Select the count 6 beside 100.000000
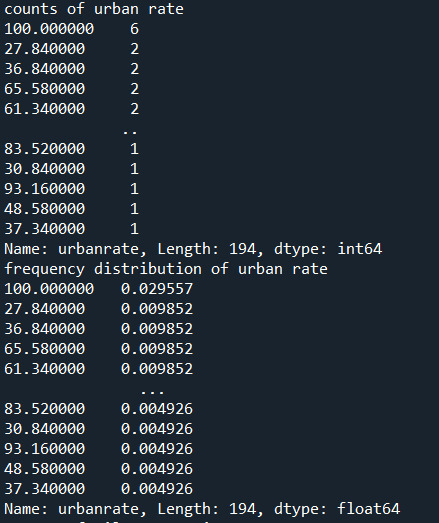Image resolution: width=439 pixels, height=523 pixels. pyautogui.click(x=134, y=29)
